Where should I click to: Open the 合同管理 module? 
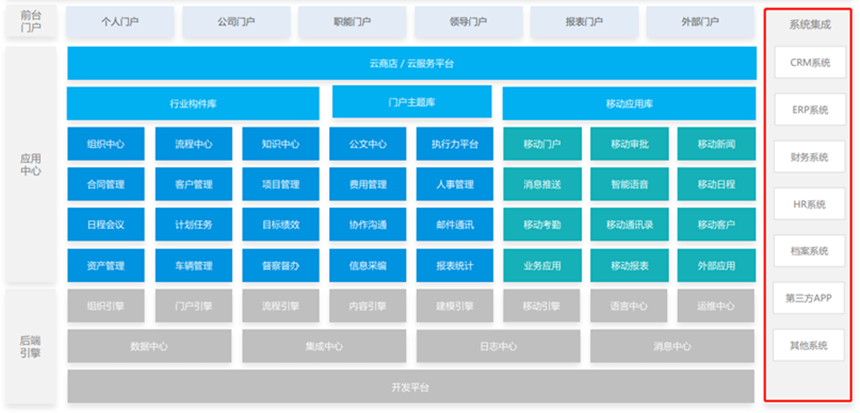pyautogui.click(x=106, y=184)
